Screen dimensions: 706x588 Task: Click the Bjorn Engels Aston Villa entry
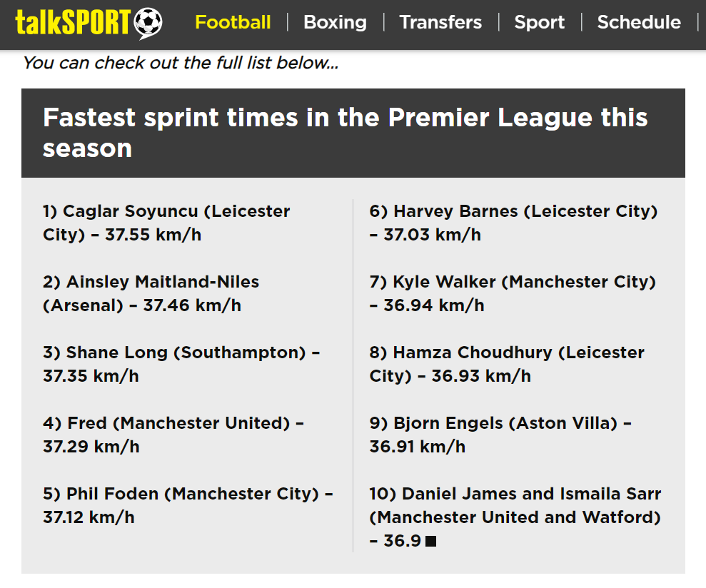pyautogui.click(x=500, y=435)
